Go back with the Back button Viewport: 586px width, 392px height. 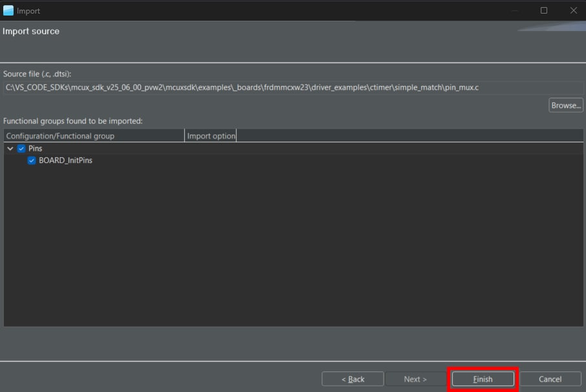(x=353, y=379)
